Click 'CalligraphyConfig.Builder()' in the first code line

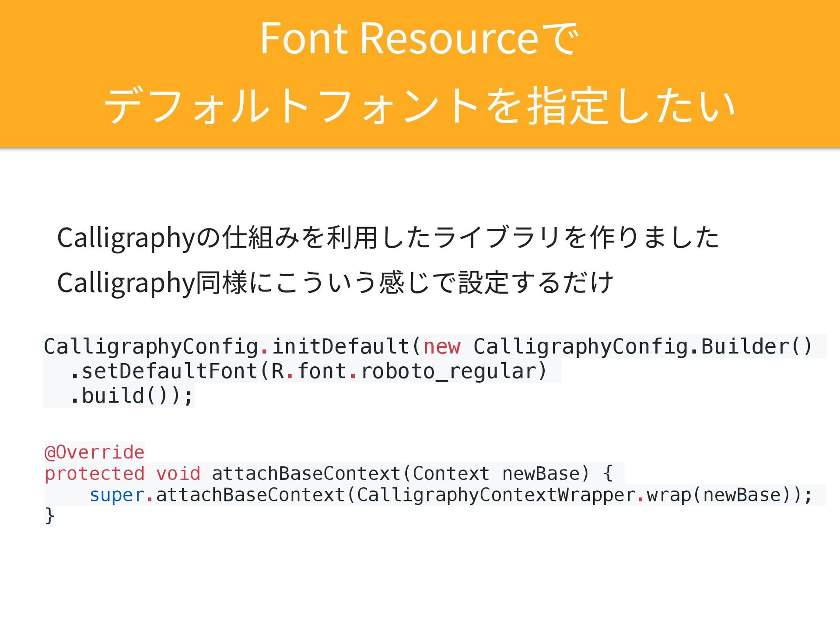click(643, 346)
